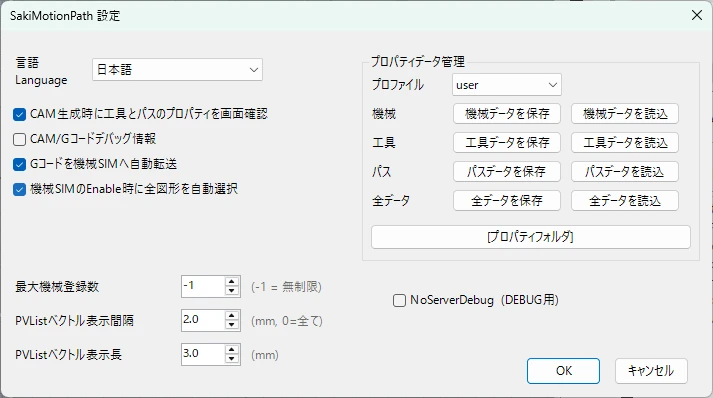Click パスデータを保存 button
The image size is (713, 398).
click(507, 171)
